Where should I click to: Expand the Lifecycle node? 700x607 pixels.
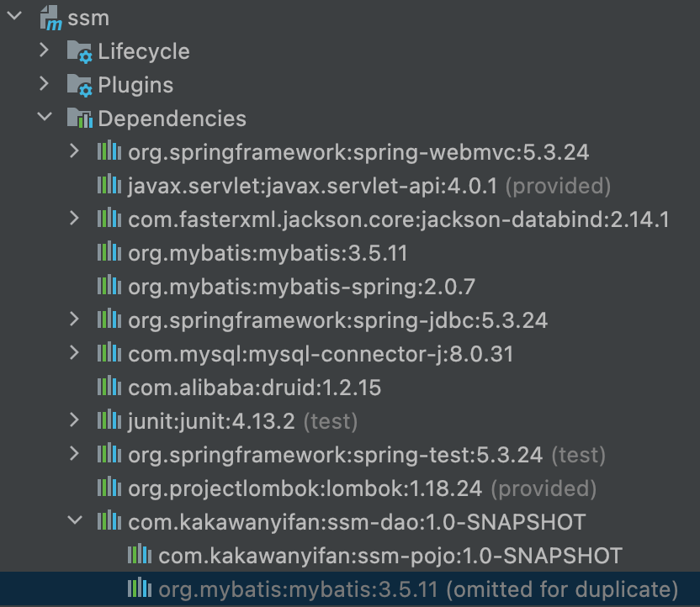point(45,51)
